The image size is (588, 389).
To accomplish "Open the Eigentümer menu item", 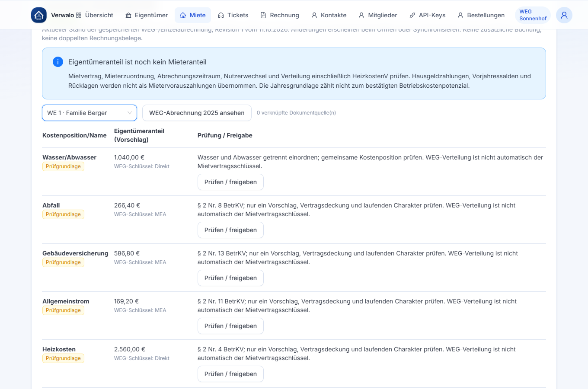I will click(147, 15).
